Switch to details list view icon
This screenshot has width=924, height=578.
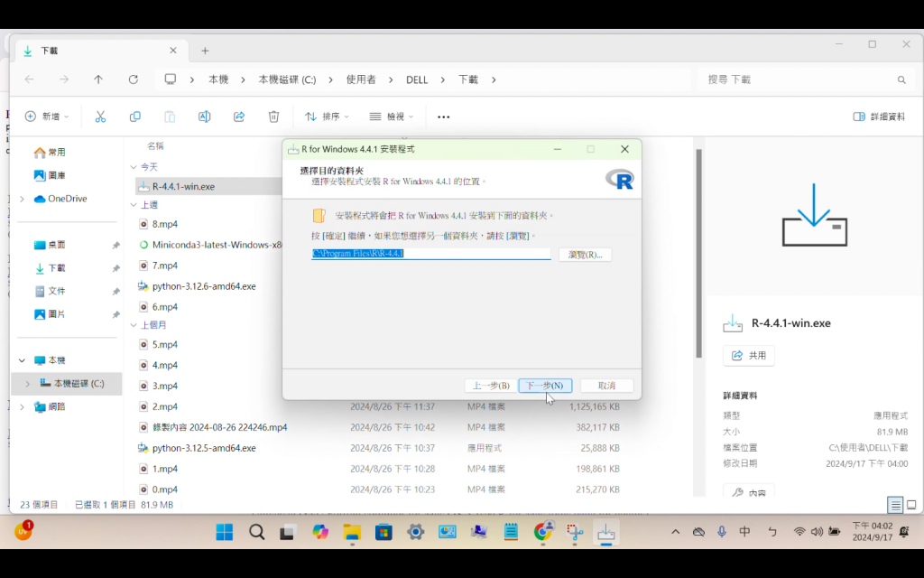(x=895, y=505)
